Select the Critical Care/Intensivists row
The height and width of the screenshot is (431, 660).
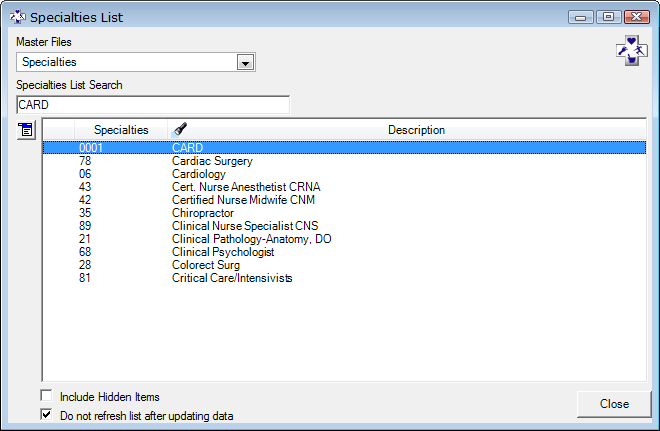click(232, 278)
